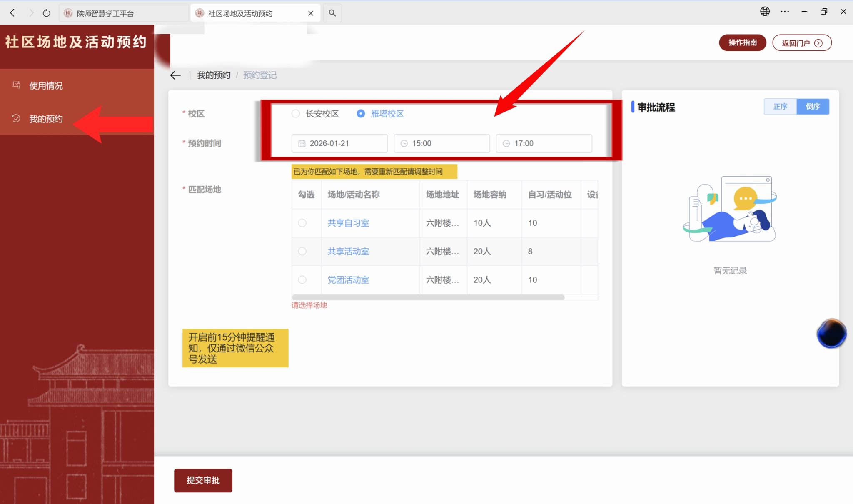The image size is (853, 504).
Task: Click the floating blue orb assistant icon
Action: tap(831, 333)
